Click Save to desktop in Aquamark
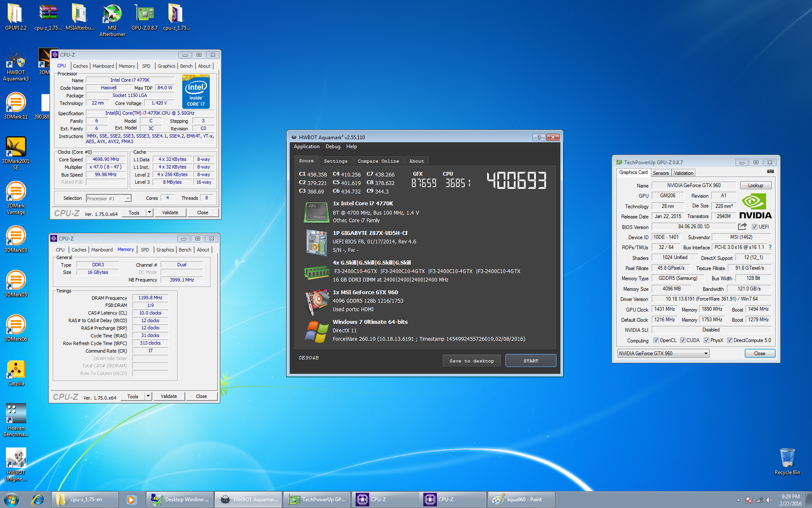This screenshot has width=812, height=508. pos(472,361)
